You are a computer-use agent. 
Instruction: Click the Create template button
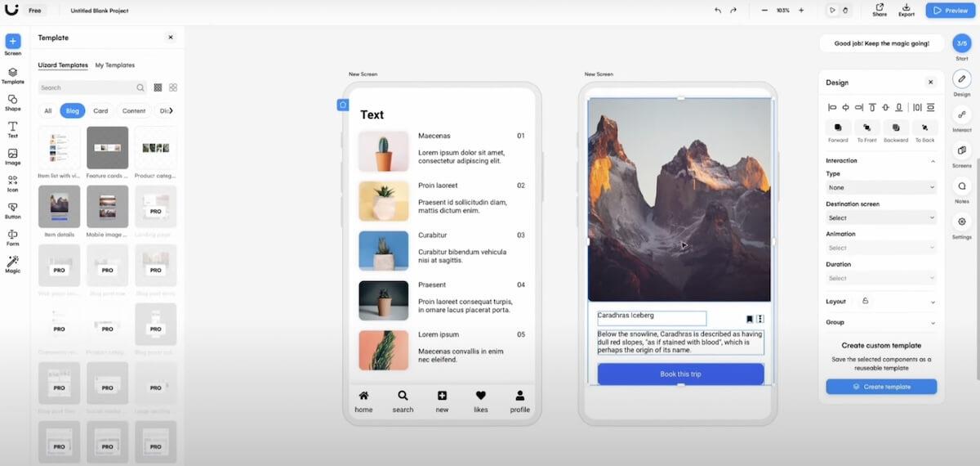point(881,387)
